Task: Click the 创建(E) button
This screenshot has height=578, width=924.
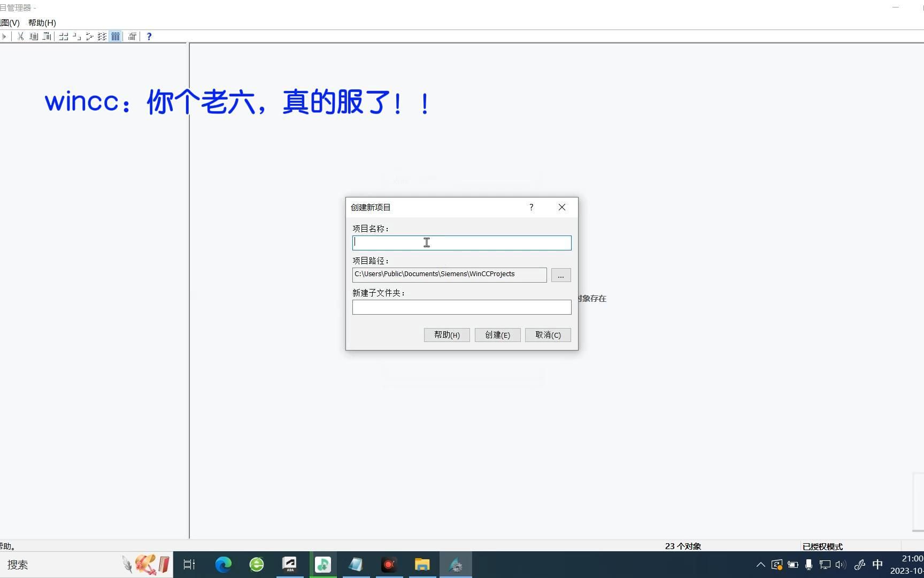Action: [498, 335]
